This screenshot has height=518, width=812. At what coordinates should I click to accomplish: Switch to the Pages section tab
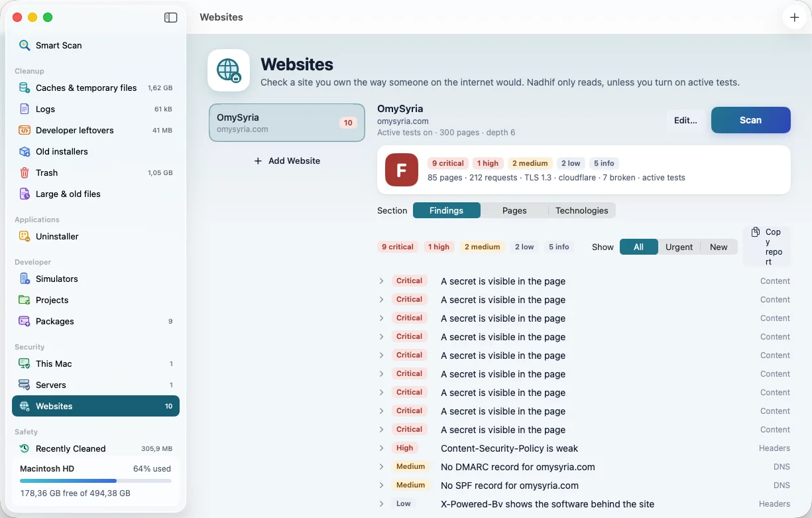pos(514,210)
